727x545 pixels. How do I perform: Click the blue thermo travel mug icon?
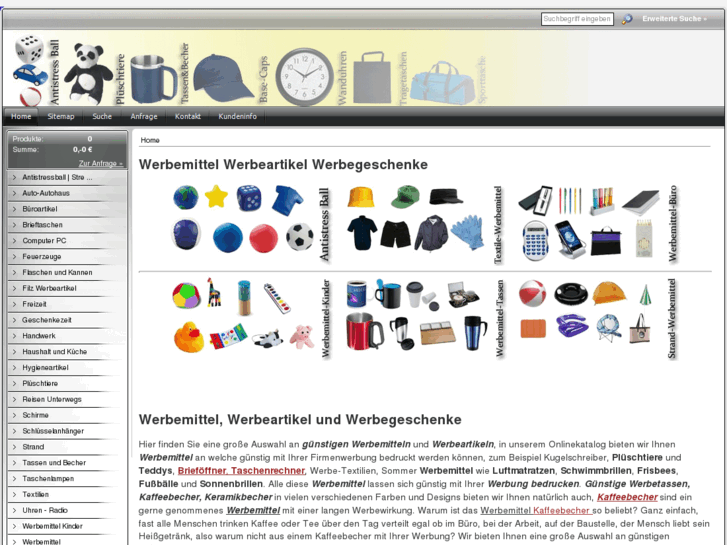(x=475, y=333)
